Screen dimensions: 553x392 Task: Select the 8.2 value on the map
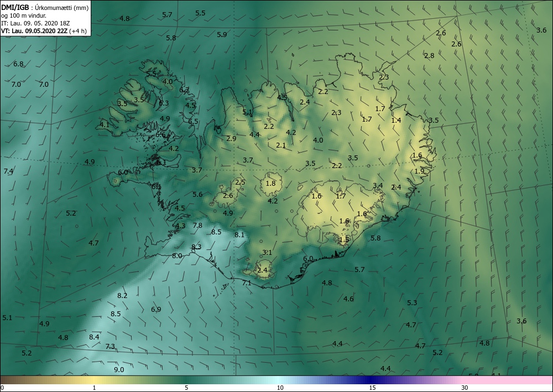122,296
